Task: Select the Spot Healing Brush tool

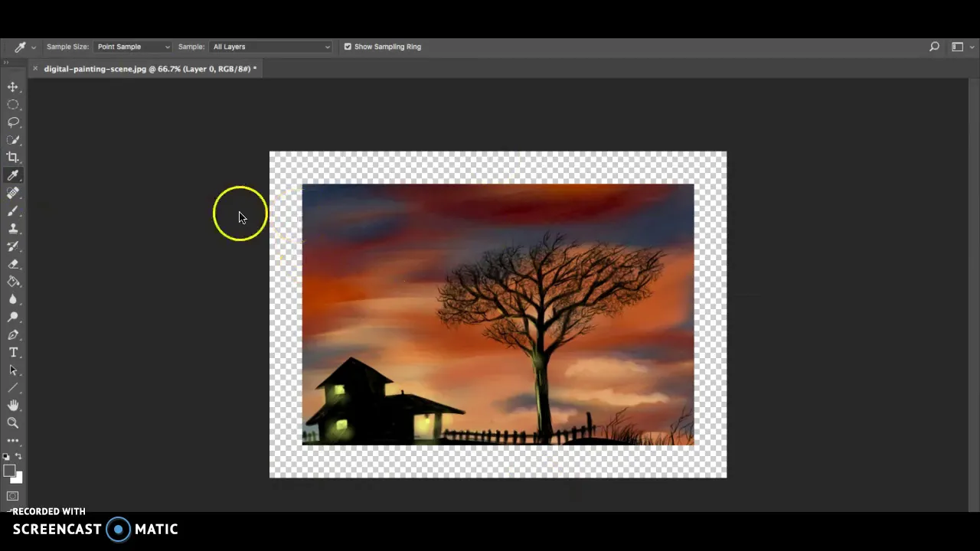Action: tap(13, 193)
